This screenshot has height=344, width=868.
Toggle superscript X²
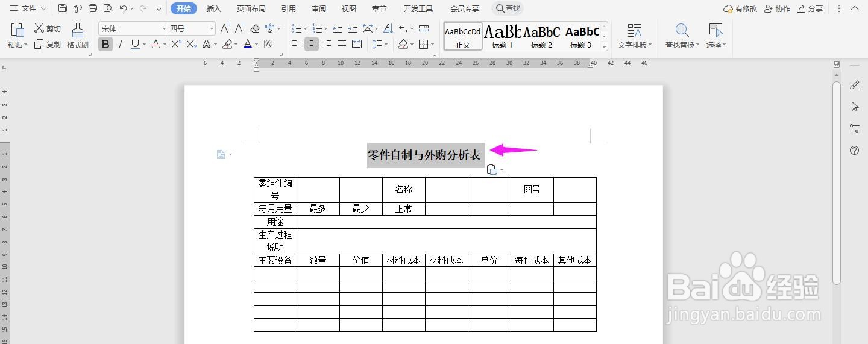(x=176, y=44)
